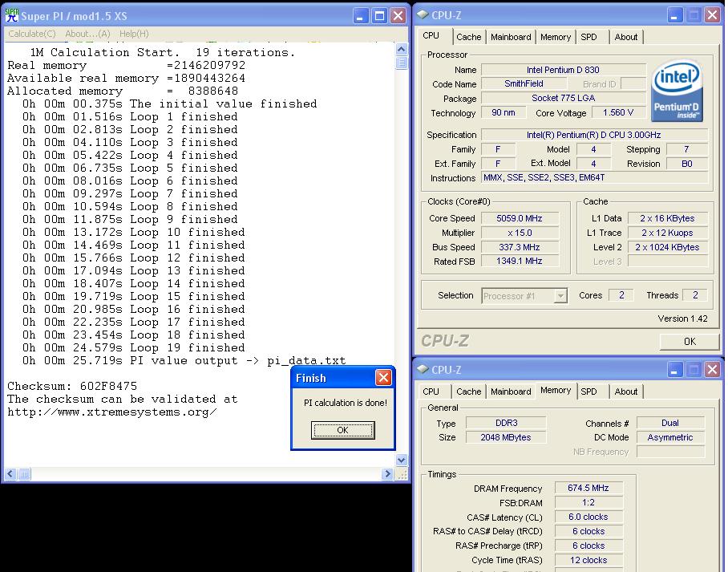Click the Specification field Pentium(R) D CPU 3.00GHz
This screenshot has height=572, width=728.
(x=594, y=135)
